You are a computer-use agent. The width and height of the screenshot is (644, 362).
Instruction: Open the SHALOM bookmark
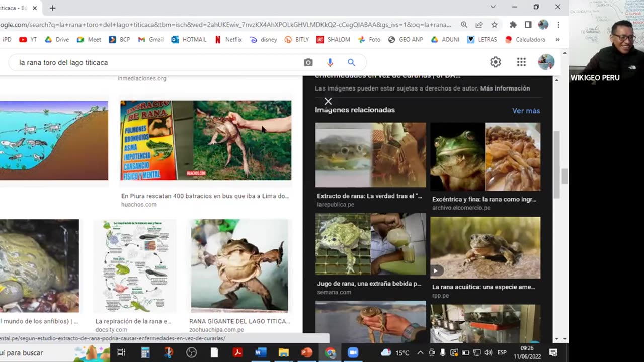[x=333, y=39]
